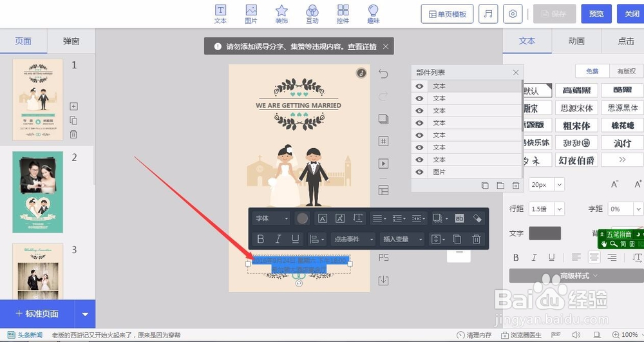
Task: Play page animation preview icon
Action: tap(383, 164)
